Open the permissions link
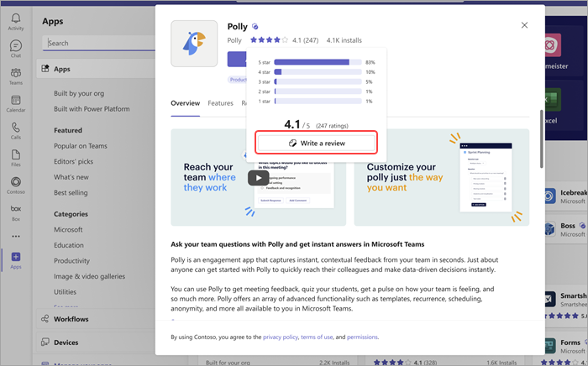This screenshot has width=588, height=366. (x=362, y=337)
